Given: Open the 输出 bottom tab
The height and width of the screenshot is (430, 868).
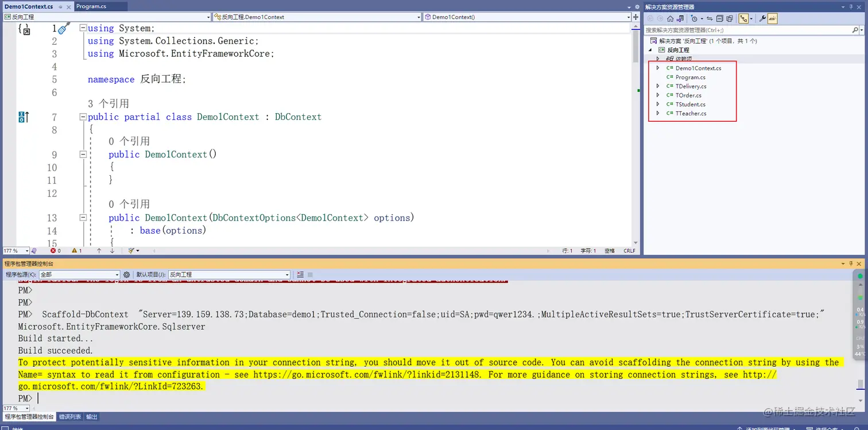Looking at the screenshot, I should point(92,417).
